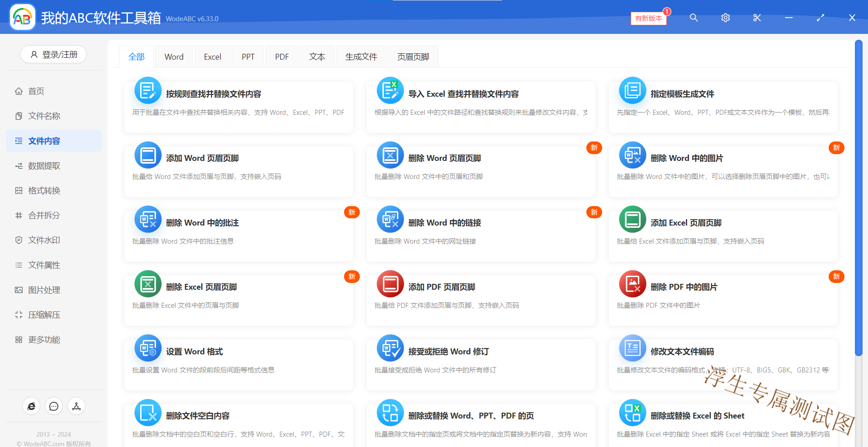Open settings via the gear icon
This screenshot has width=868, height=447.
[x=725, y=18]
